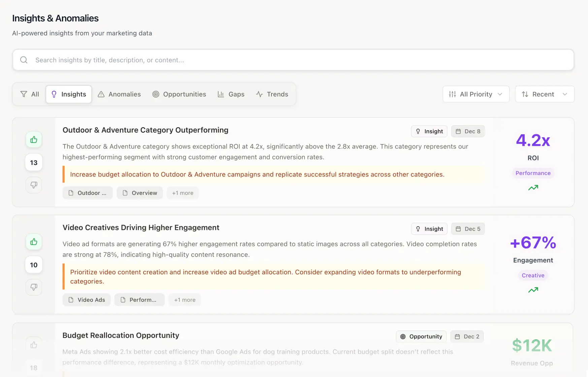The height and width of the screenshot is (377, 588).
Task: Click the Dec 2 date badge
Action: click(x=467, y=337)
